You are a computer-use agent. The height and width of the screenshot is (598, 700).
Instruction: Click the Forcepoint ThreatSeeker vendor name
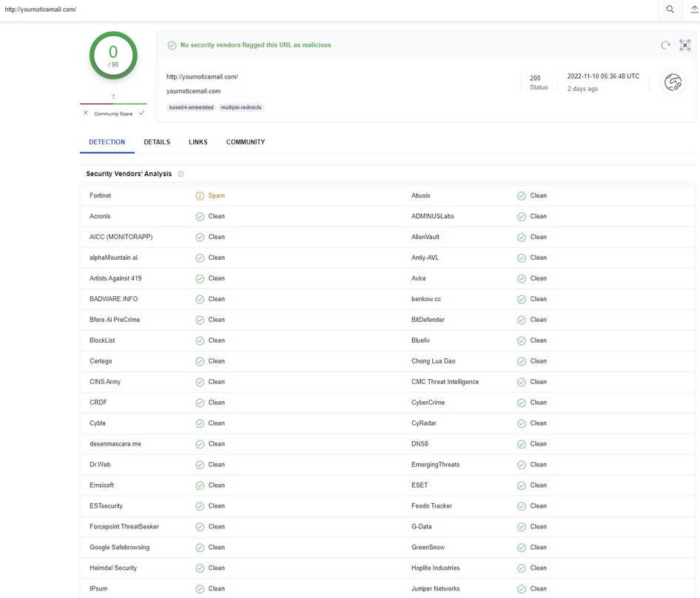point(124,526)
